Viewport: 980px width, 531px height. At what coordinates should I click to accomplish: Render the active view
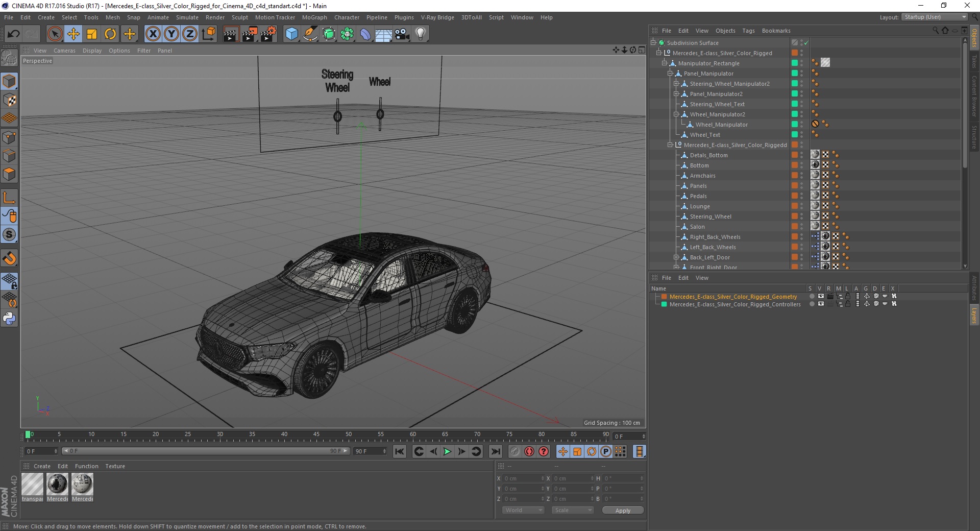click(x=231, y=34)
